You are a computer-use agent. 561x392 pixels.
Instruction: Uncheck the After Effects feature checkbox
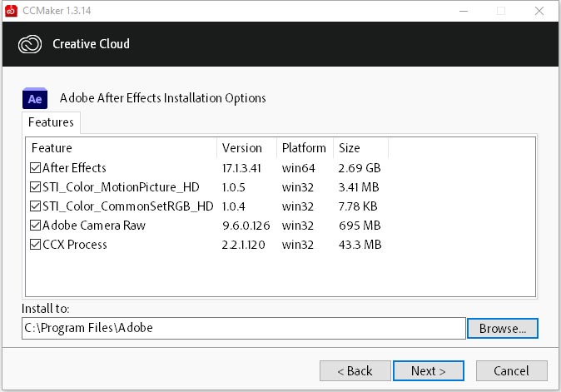click(x=35, y=168)
